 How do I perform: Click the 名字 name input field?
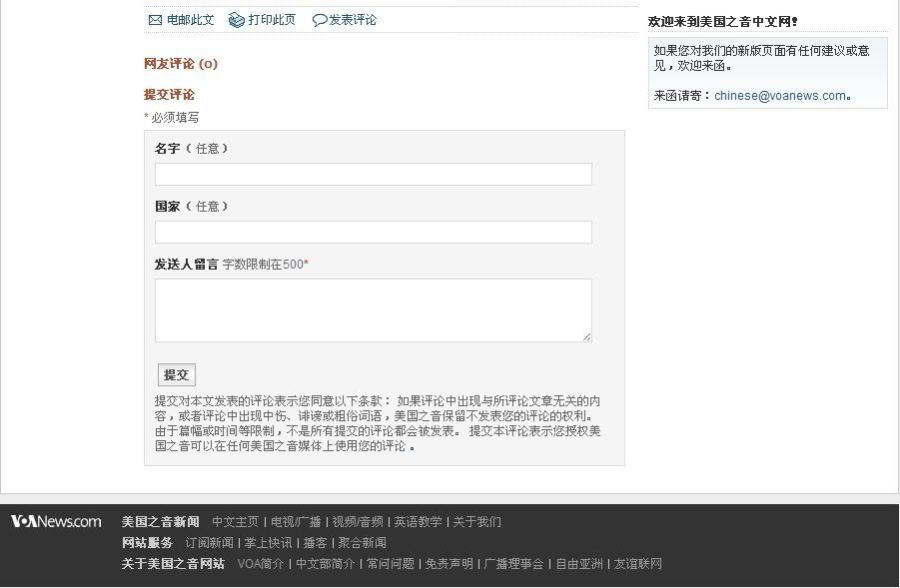point(373,175)
